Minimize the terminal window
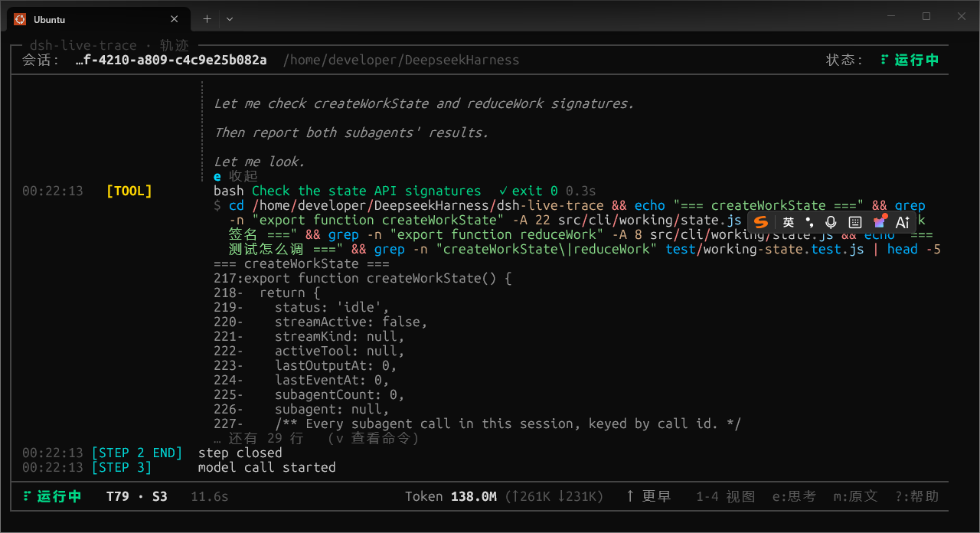 [890, 15]
